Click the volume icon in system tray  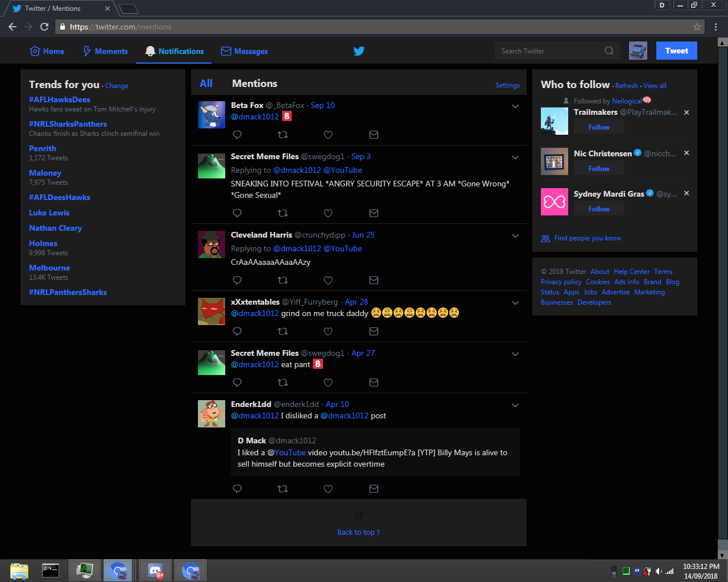point(659,571)
